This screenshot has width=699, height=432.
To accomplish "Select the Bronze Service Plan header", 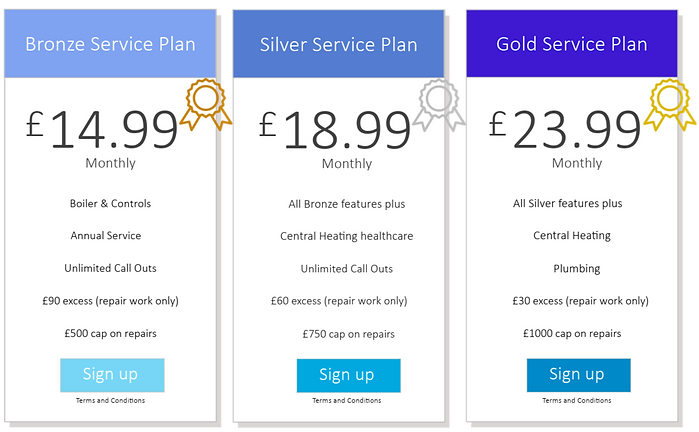I will [111, 44].
